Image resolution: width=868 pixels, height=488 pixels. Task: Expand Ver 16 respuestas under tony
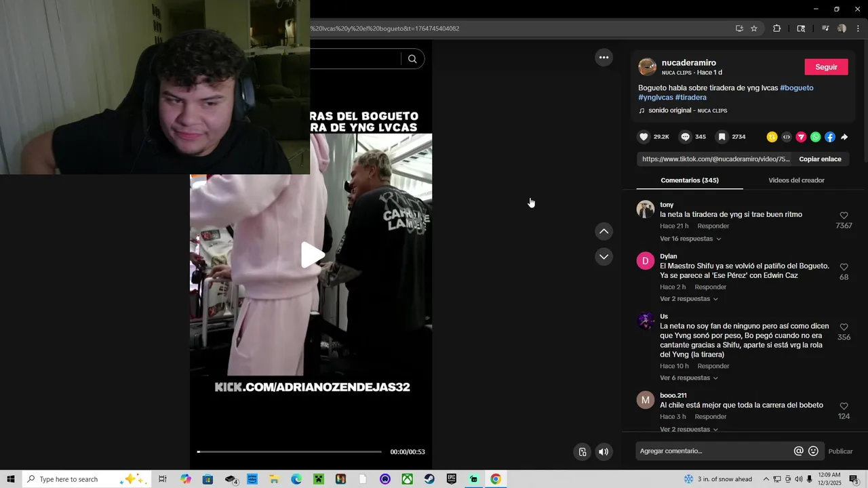(x=690, y=239)
